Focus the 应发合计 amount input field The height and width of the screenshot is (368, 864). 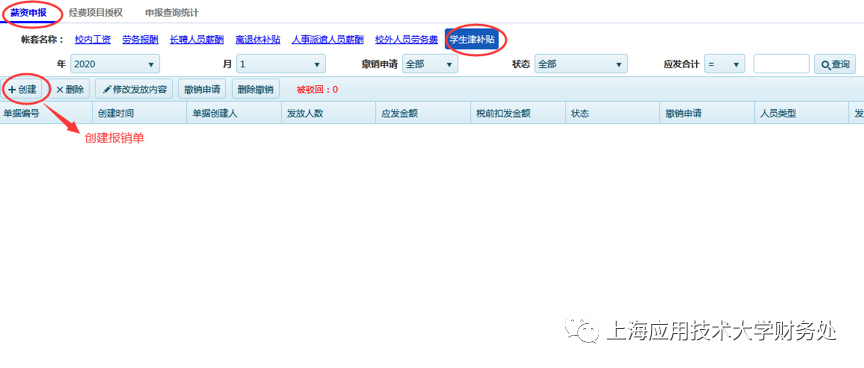(x=781, y=64)
